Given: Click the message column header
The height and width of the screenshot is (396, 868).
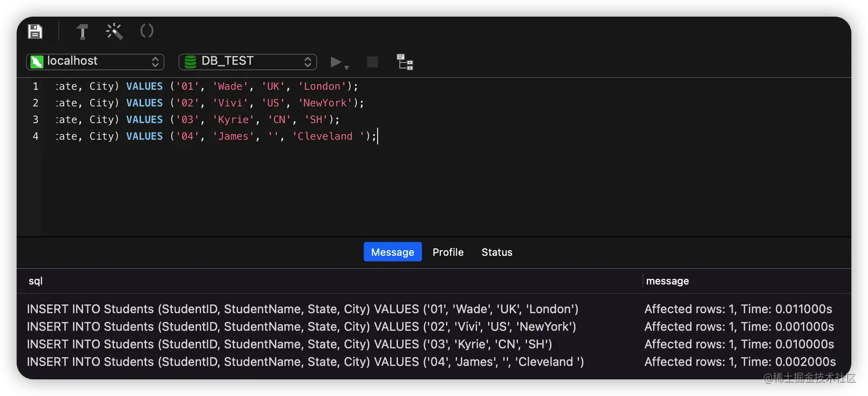Looking at the screenshot, I should pos(667,281).
